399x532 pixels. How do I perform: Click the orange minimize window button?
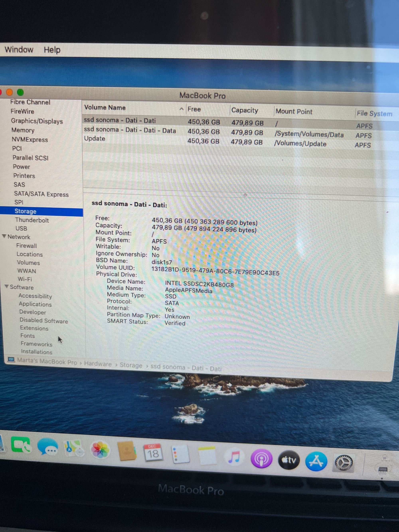coord(9,92)
